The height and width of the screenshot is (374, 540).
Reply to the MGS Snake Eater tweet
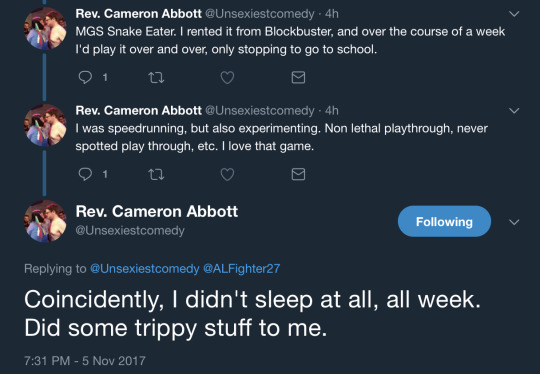(85, 77)
